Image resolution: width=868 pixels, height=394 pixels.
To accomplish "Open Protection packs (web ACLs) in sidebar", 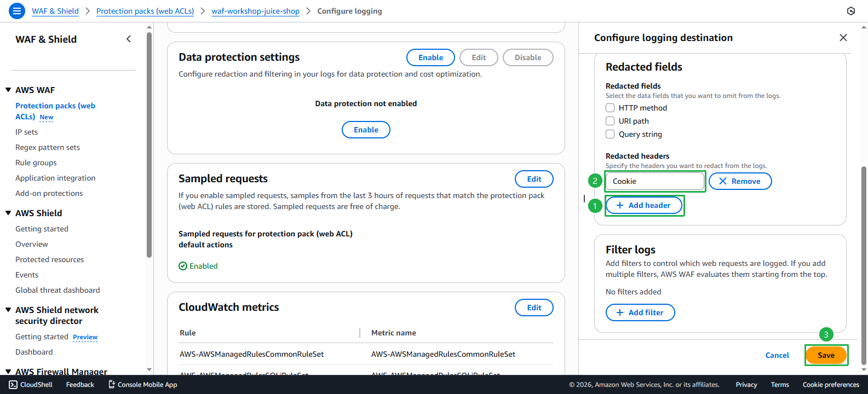I will click(55, 111).
